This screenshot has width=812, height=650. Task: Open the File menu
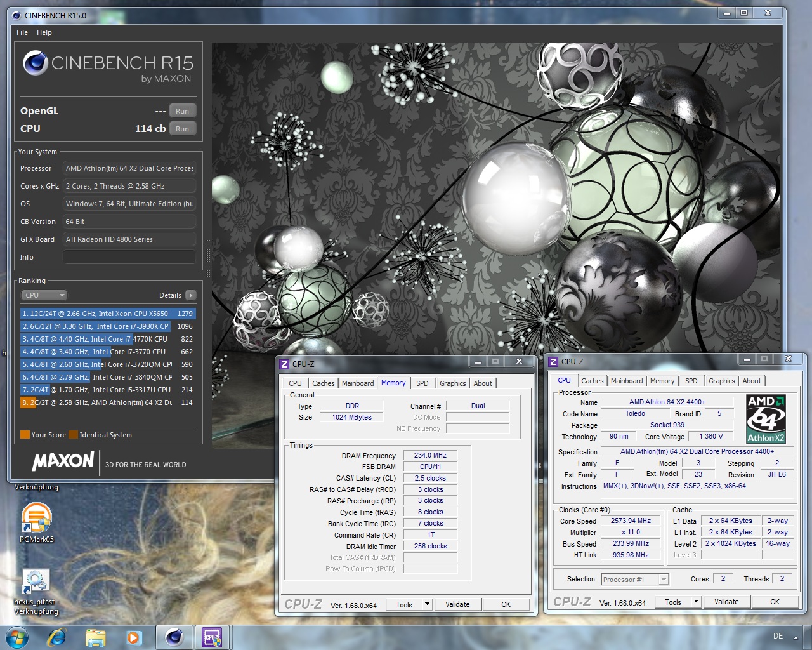click(22, 32)
